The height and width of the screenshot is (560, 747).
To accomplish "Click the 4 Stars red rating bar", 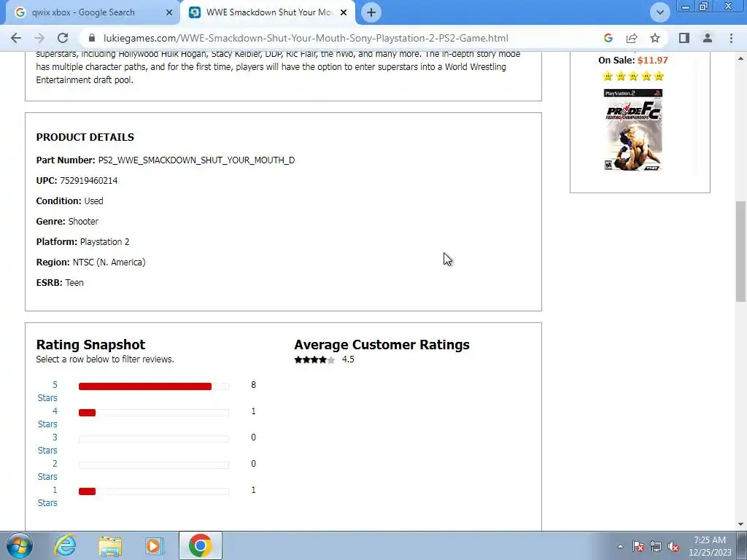I will point(88,413).
